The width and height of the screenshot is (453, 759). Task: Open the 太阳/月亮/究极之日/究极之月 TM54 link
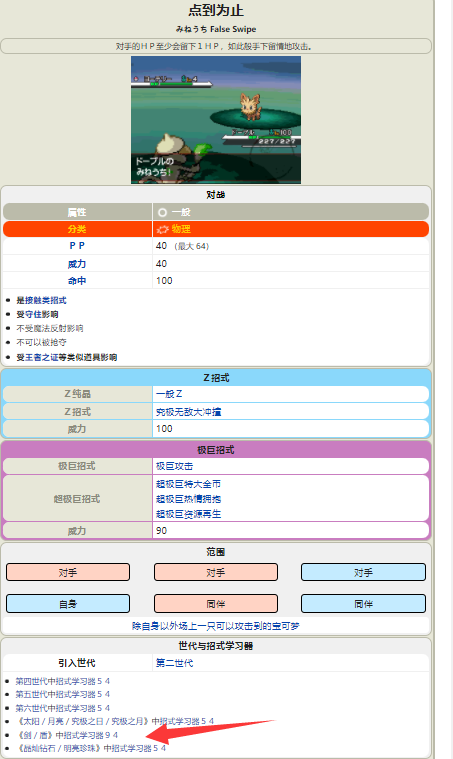[x=115, y=721]
